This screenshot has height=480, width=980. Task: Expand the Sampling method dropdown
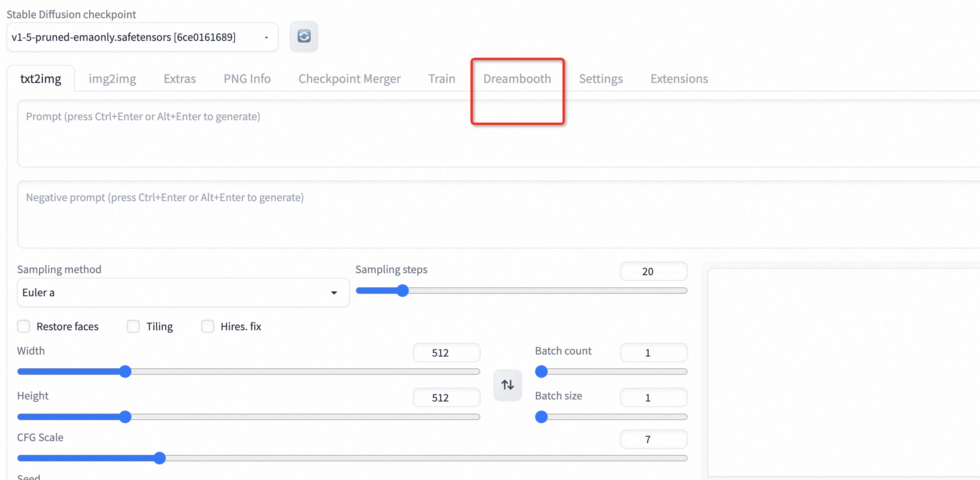coord(183,292)
